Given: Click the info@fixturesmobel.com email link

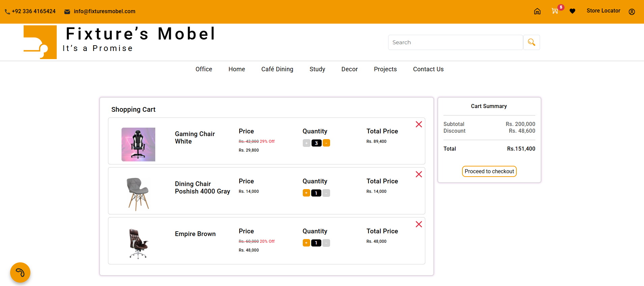Looking at the screenshot, I should (x=105, y=11).
